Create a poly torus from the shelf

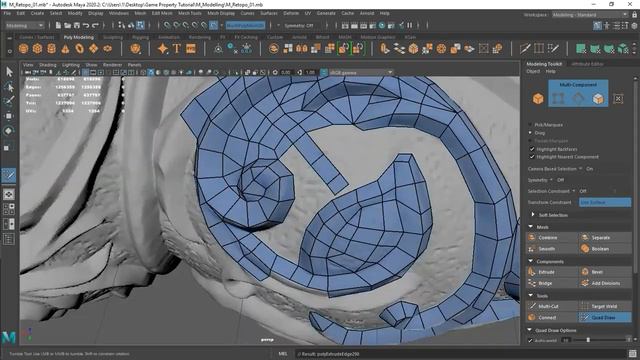pyautogui.click(x=80, y=49)
